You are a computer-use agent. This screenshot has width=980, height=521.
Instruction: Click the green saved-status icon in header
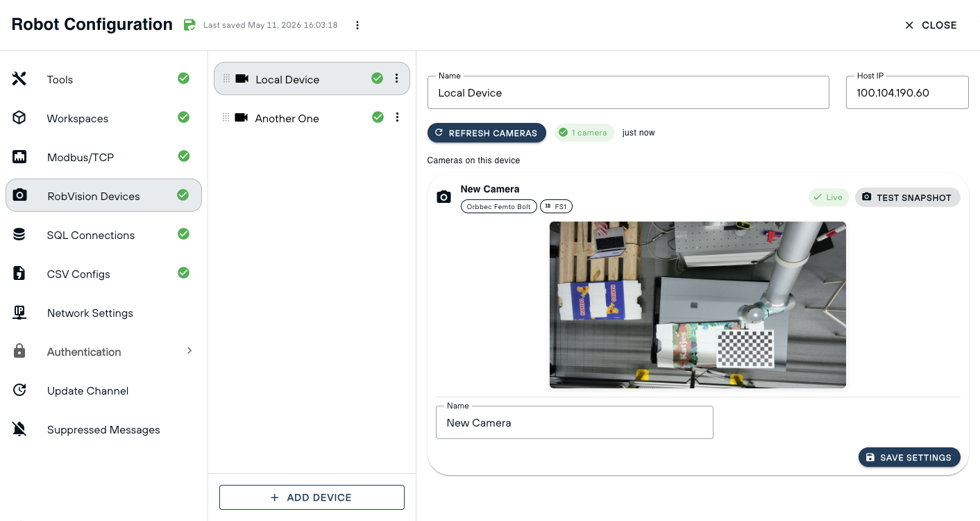click(189, 25)
